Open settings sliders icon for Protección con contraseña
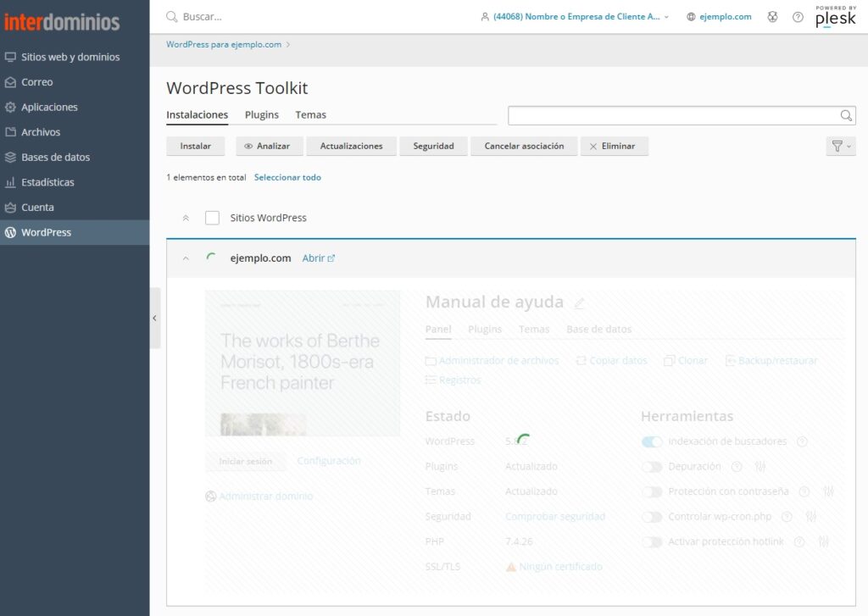The width and height of the screenshot is (868, 616). tap(828, 491)
